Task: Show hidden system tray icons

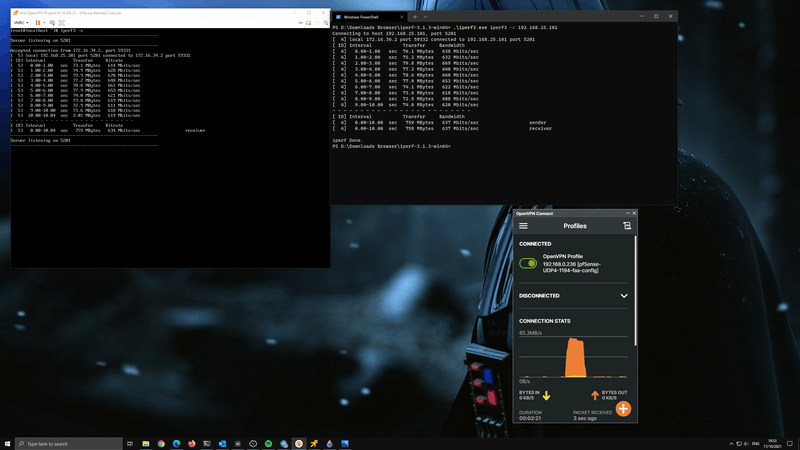Action: (x=731, y=443)
